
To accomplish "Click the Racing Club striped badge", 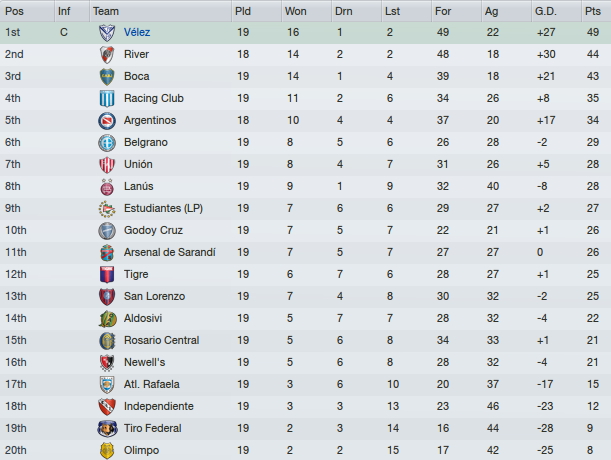I will 107,99.
